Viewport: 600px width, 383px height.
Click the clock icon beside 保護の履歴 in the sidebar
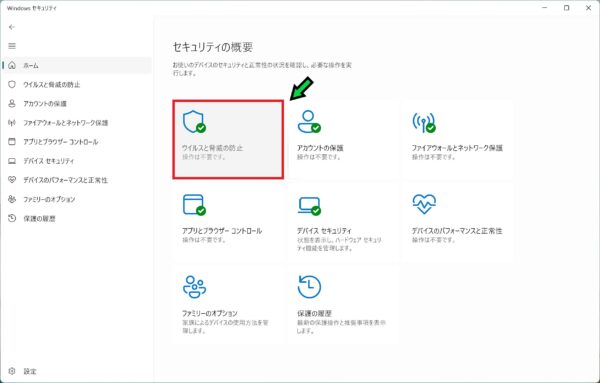tap(12, 218)
